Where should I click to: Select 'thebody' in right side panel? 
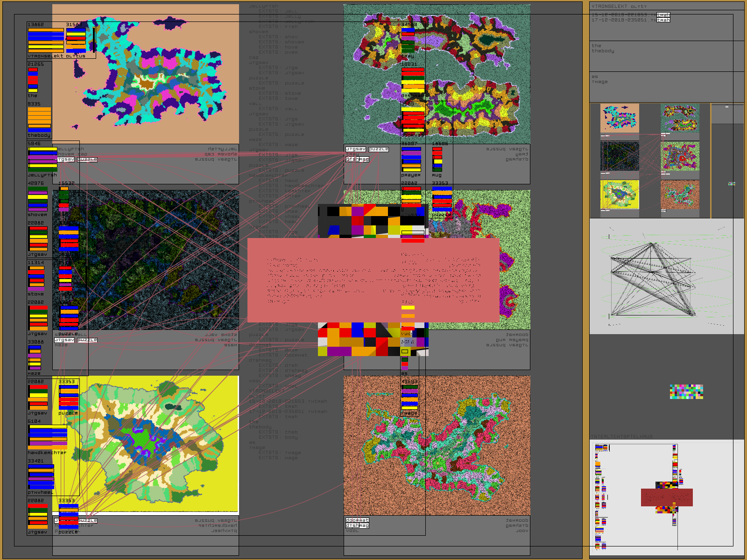[603, 51]
